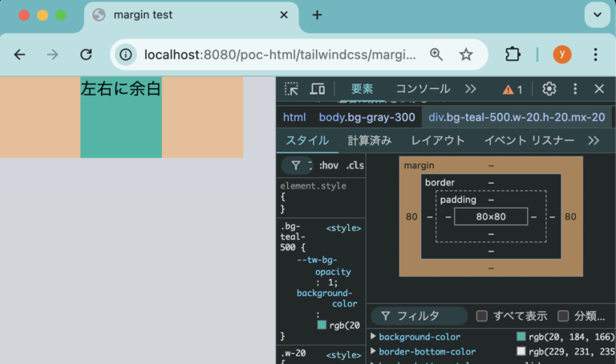Reload the page
616x364 pixels.
click(86, 55)
